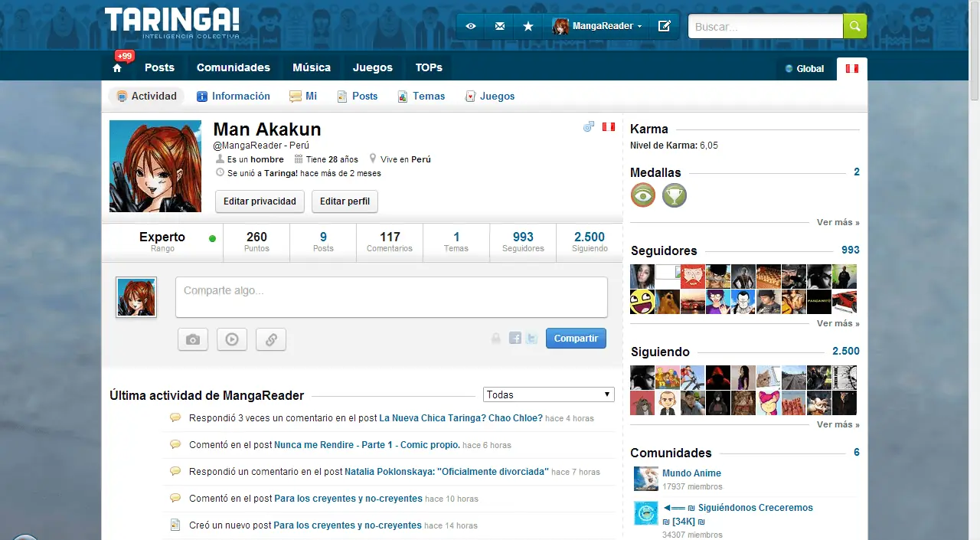Attach a link with chain icon
The width and height of the screenshot is (980, 540).
[271, 339]
